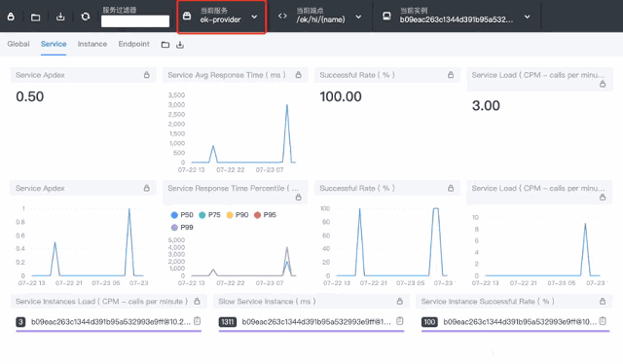
Task: Open the Endpoint tab
Action: [x=134, y=44]
